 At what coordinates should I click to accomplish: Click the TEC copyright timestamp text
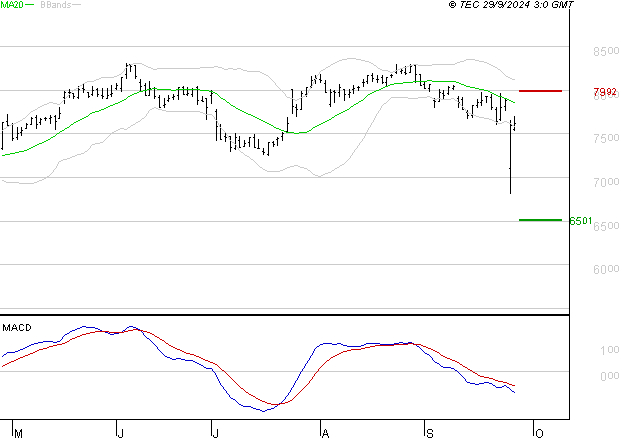(x=511, y=5)
